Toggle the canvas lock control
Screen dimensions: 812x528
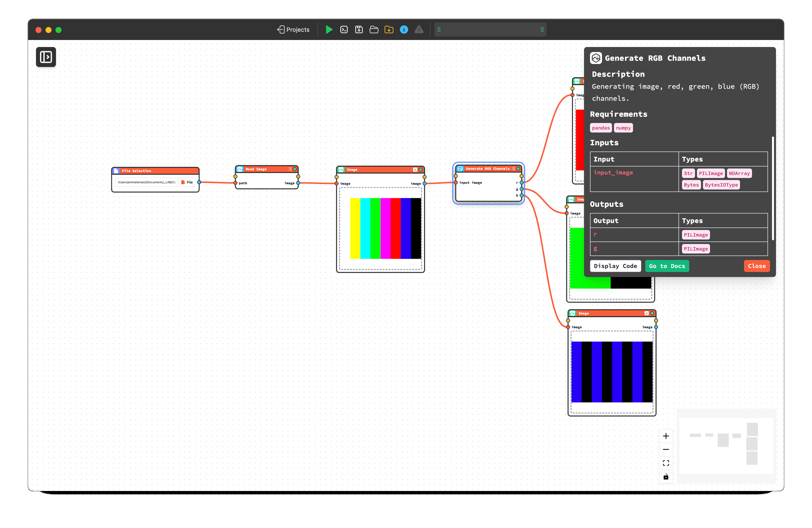coord(666,476)
